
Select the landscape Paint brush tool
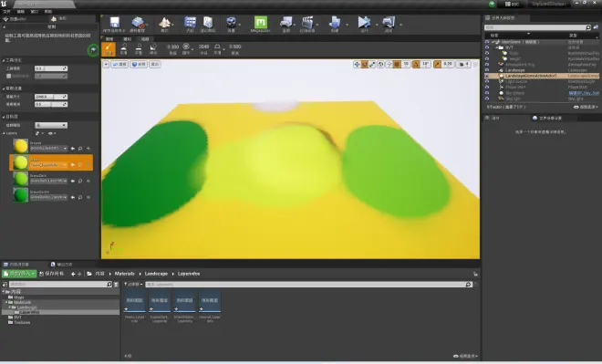point(109,48)
